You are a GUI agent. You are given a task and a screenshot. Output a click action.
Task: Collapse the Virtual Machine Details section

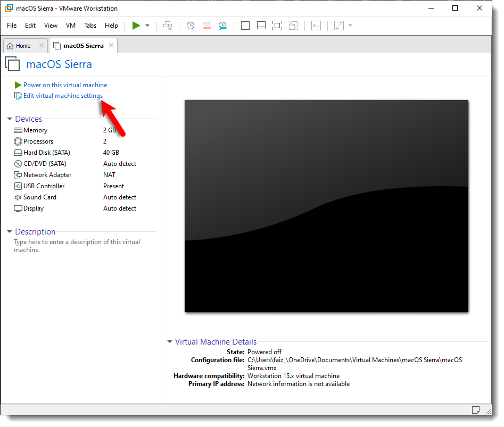tap(170, 341)
